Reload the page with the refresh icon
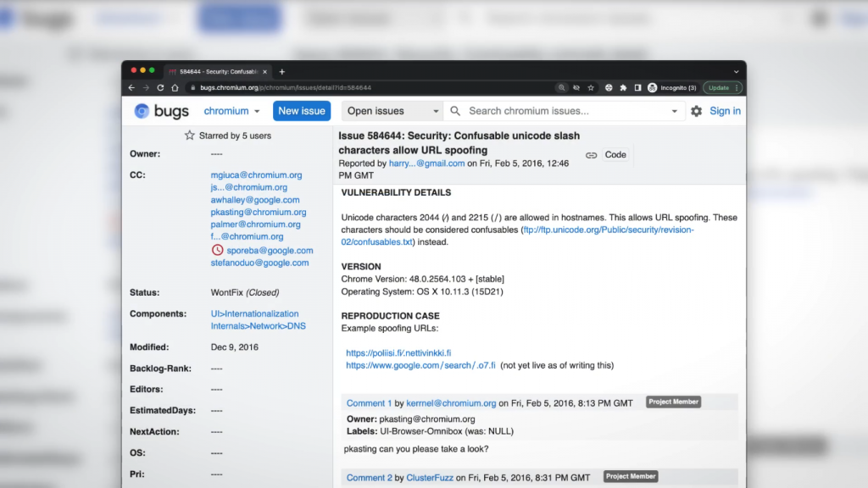Screen dimensions: 868x488 (160, 88)
